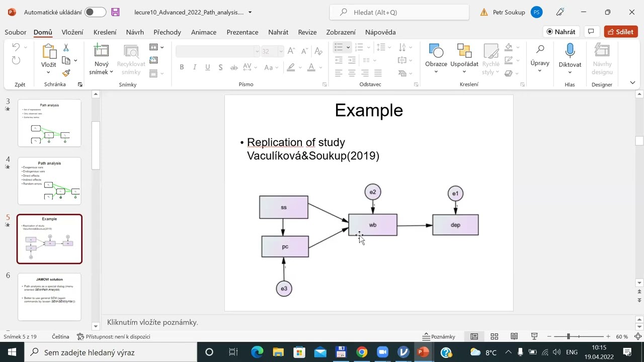Switch to Normal view icon
This screenshot has width=644, height=362.
pos(474,336)
